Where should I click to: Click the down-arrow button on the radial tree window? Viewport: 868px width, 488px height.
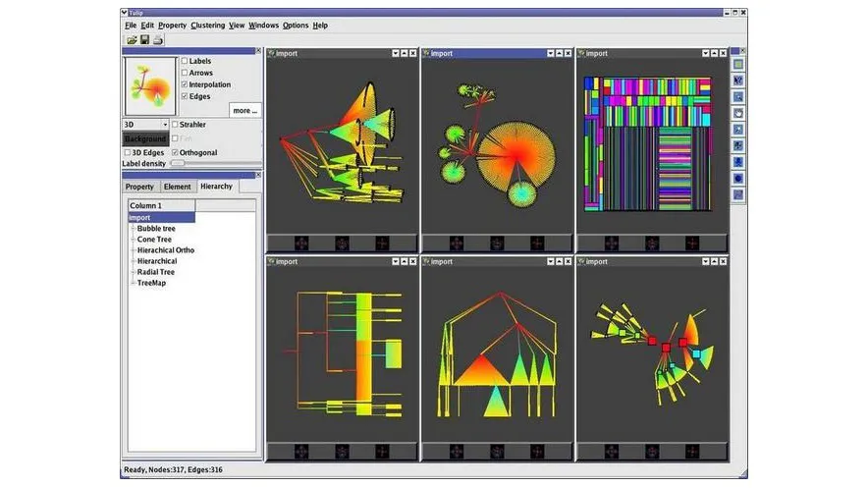705,261
